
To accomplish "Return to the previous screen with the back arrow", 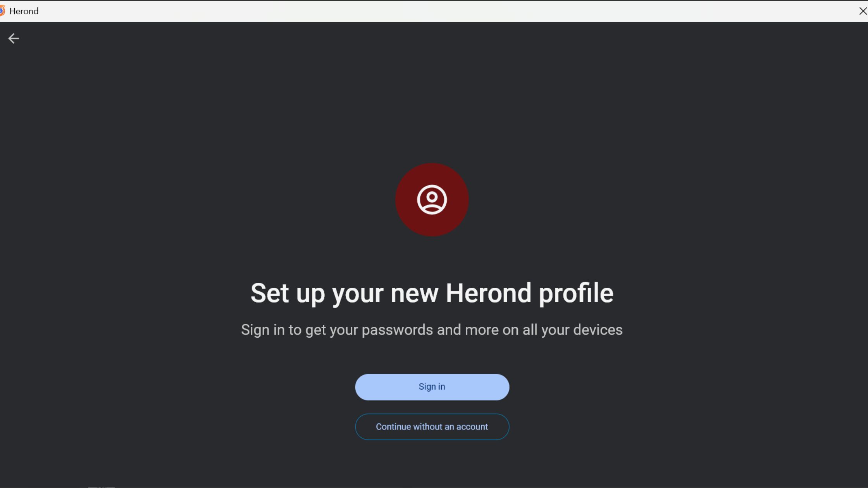I will click(14, 38).
